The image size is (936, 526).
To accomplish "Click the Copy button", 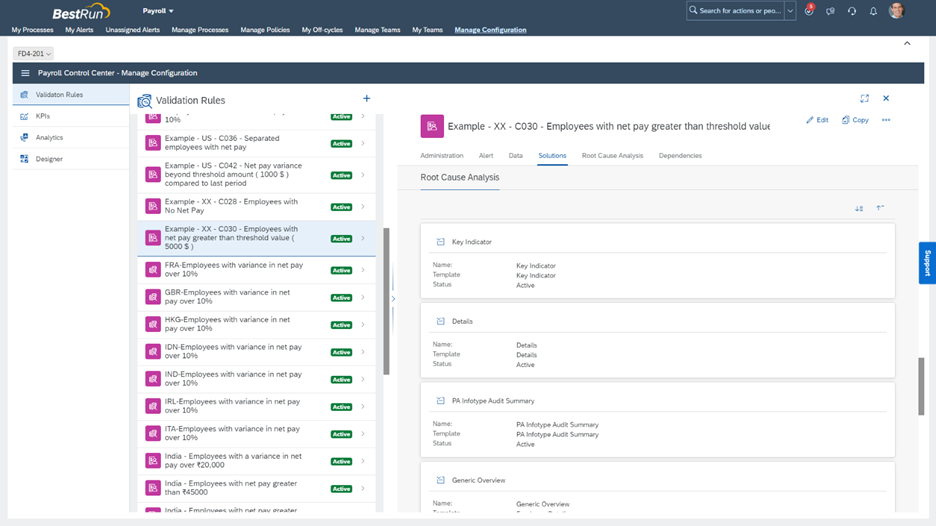I will click(x=855, y=120).
